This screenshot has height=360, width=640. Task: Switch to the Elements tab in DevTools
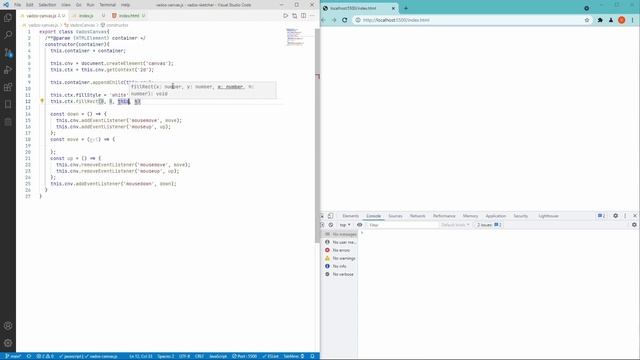tap(351, 216)
